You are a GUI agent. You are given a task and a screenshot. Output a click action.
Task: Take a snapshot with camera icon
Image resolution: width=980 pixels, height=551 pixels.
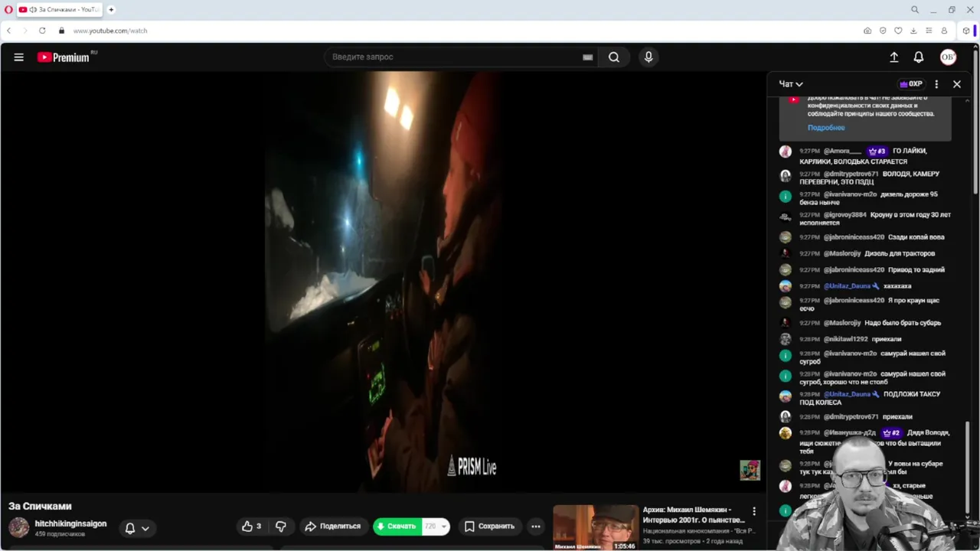(867, 31)
